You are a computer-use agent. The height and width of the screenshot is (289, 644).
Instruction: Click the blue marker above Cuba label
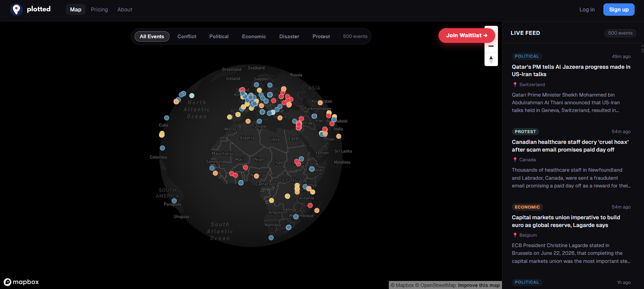(167, 118)
